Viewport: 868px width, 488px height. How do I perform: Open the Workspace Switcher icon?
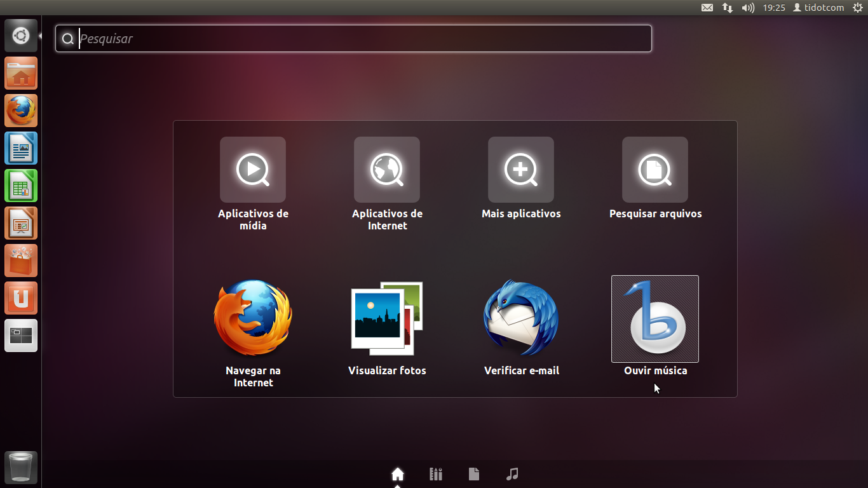[21, 335]
